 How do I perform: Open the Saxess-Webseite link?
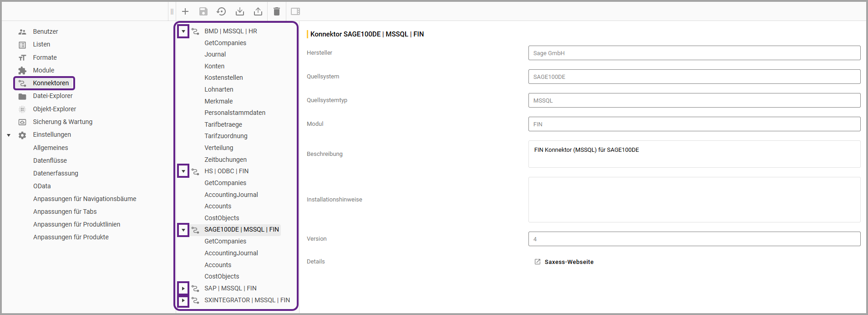point(569,262)
